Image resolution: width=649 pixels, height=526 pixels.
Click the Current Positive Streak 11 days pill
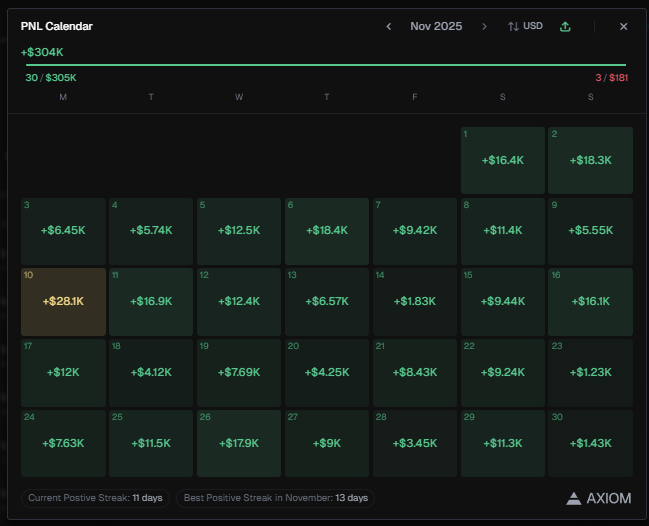point(95,498)
